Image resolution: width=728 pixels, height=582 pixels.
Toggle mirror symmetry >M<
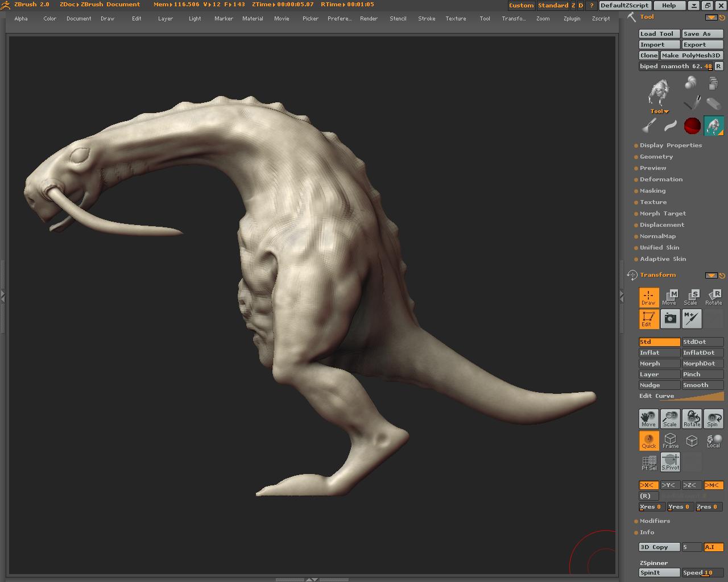(x=713, y=485)
